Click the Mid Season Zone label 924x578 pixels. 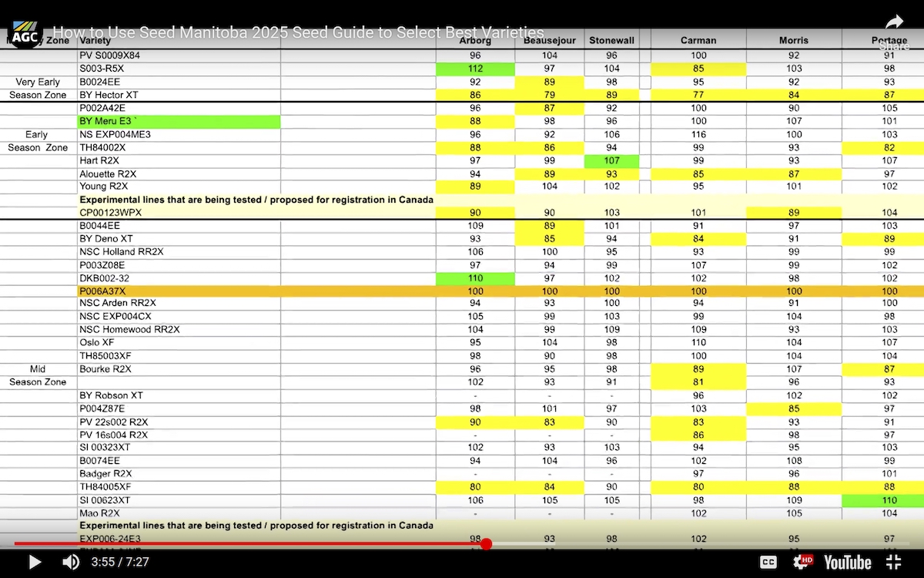(37, 375)
